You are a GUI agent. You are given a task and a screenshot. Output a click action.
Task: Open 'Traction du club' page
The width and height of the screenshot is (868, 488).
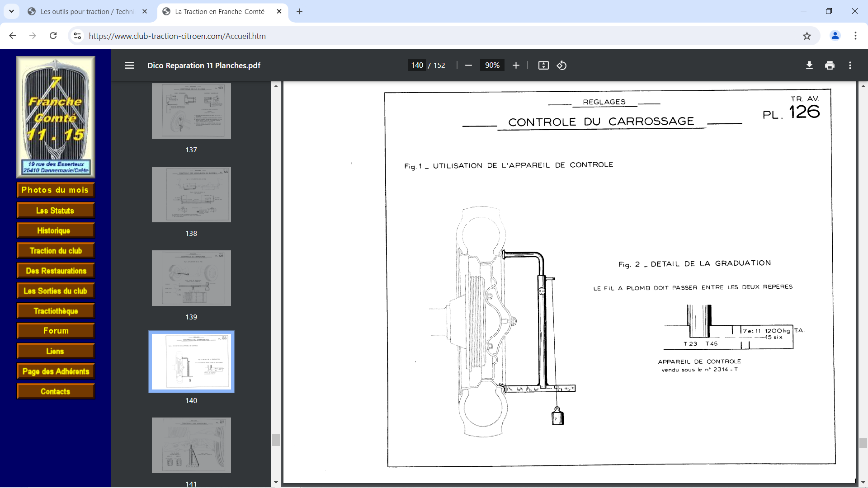point(56,251)
